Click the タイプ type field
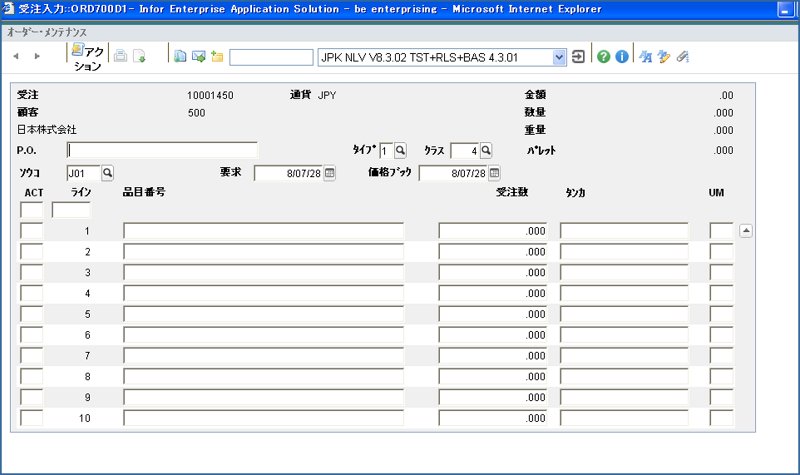 [386, 151]
